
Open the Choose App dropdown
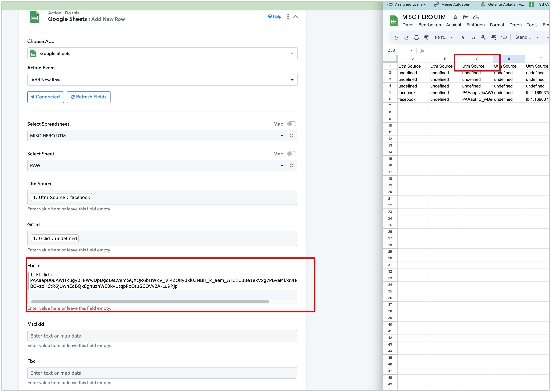tap(162, 53)
